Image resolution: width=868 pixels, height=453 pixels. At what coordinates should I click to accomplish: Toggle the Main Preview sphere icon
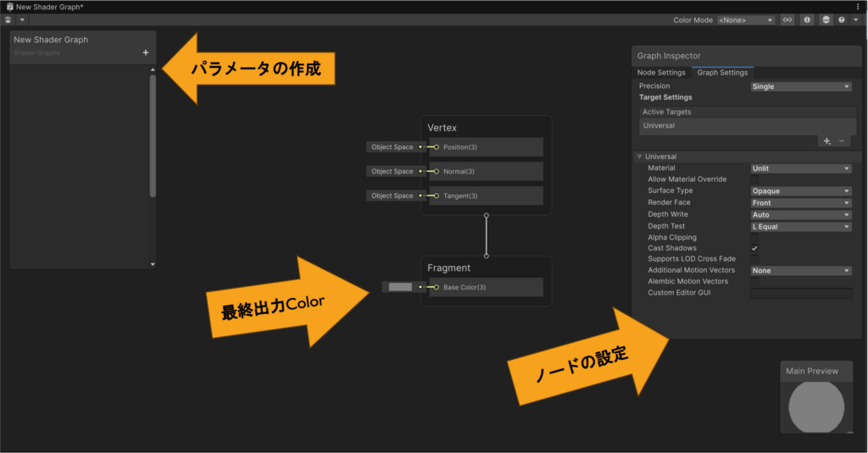(x=826, y=19)
